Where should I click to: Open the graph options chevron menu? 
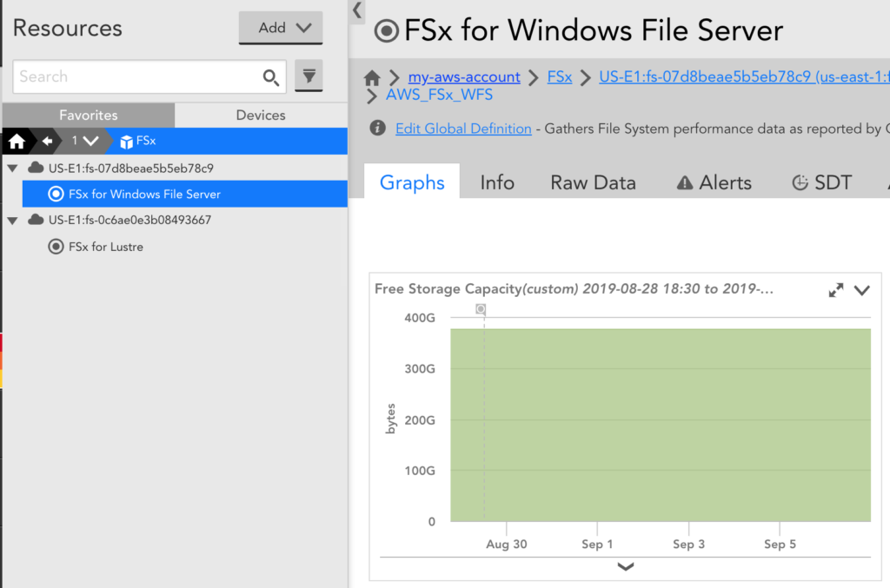pyautogui.click(x=861, y=291)
